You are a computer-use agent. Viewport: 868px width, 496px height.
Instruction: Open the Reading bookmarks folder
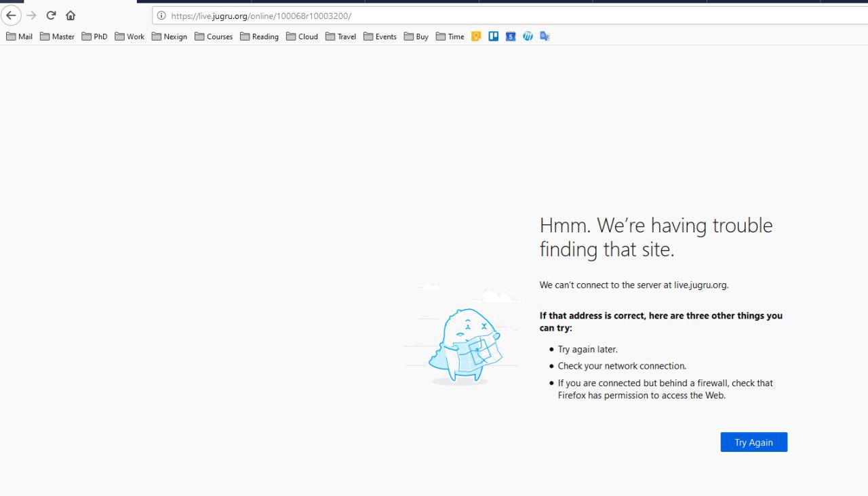259,37
